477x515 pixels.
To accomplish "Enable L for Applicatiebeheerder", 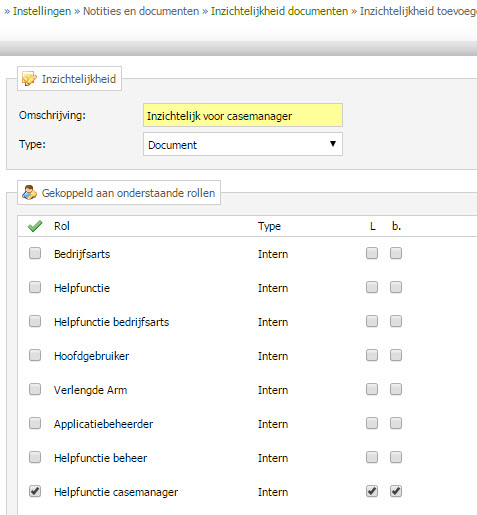I will tap(372, 423).
